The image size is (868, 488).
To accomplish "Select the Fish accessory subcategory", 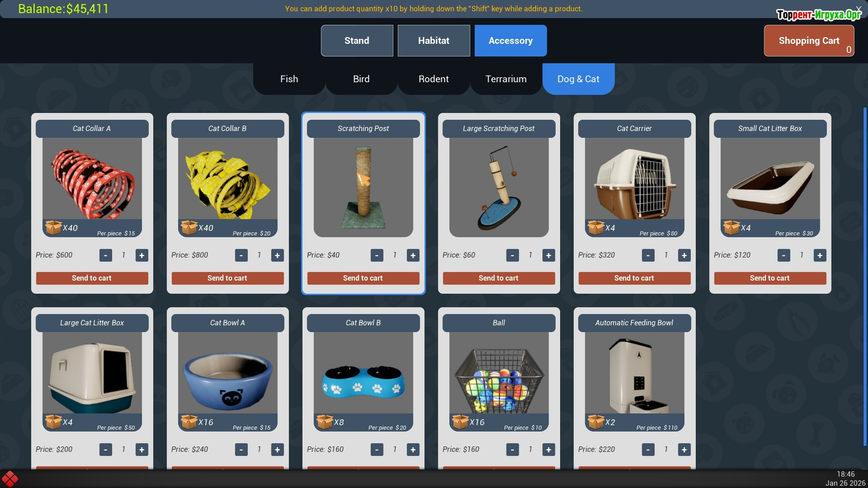I will pos(289,79).
